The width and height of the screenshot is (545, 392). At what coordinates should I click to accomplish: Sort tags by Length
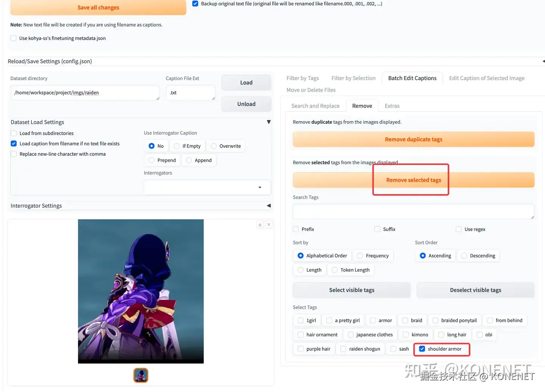309,270
